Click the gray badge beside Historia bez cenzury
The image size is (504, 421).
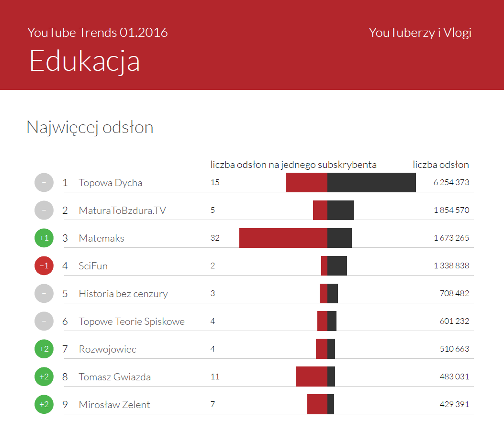point(44,293)
